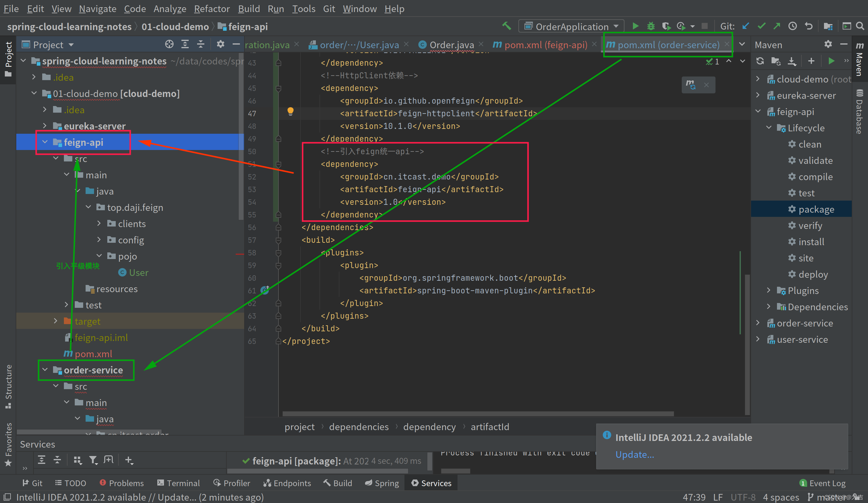Show Git history clock icon
Screen dimensions: 868x503
click(x=793, y=26)
